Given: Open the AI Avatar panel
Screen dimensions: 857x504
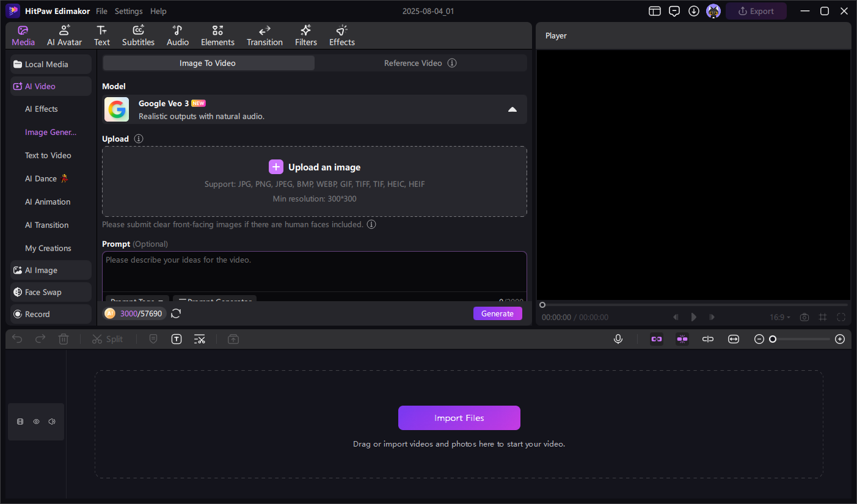Looking at the screenshot, I should point(64,36).
